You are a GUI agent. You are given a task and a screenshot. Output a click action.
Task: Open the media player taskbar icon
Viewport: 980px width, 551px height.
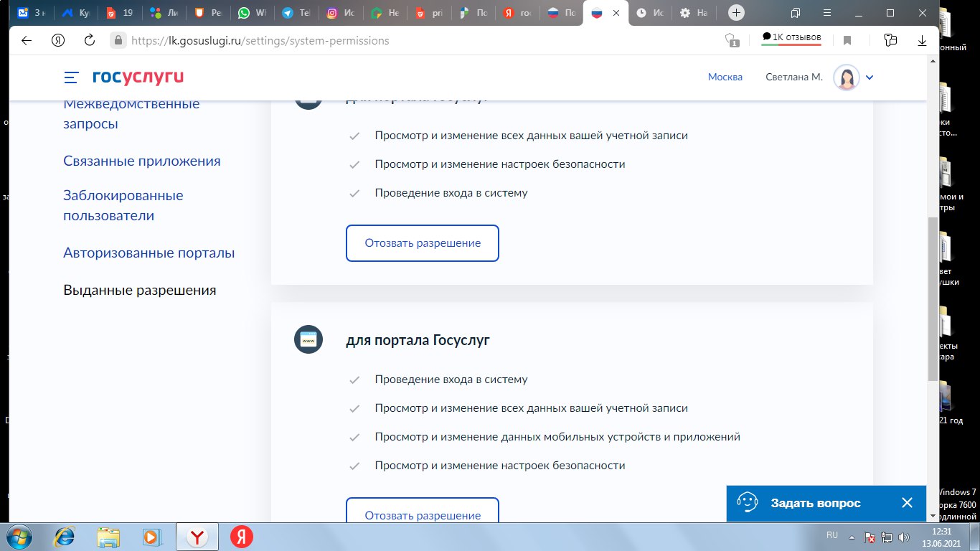[x=151, y=537]
